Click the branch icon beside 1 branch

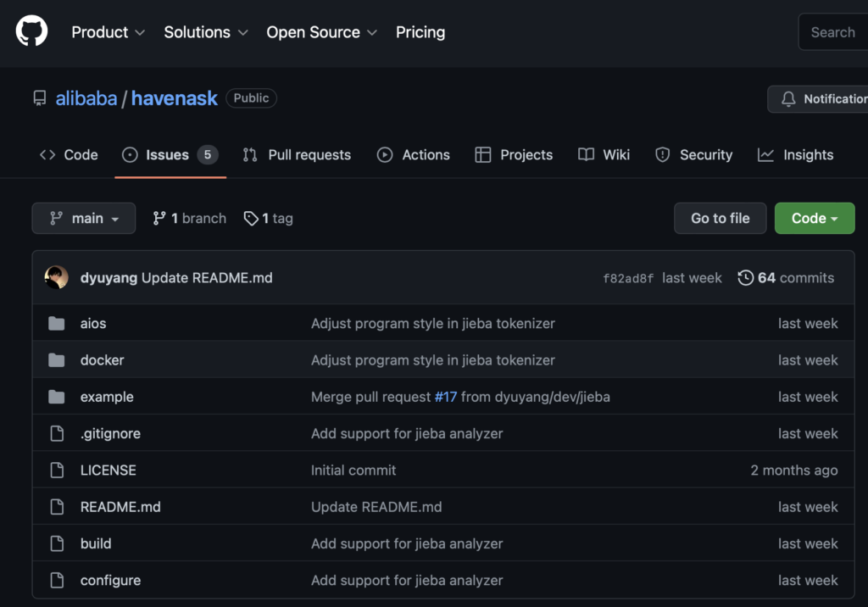point(159,219)
